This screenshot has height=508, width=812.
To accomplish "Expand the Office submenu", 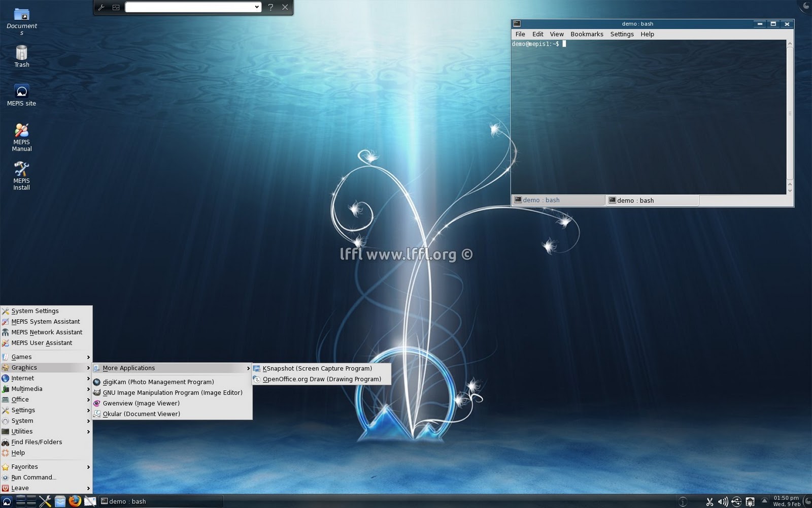I will pyautogui.click(x=46, y=400).
